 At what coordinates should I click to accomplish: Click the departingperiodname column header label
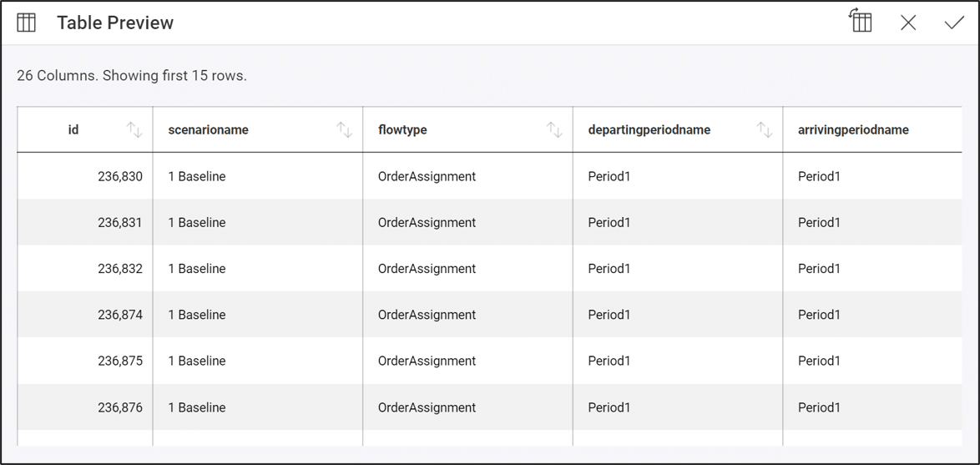649,129
